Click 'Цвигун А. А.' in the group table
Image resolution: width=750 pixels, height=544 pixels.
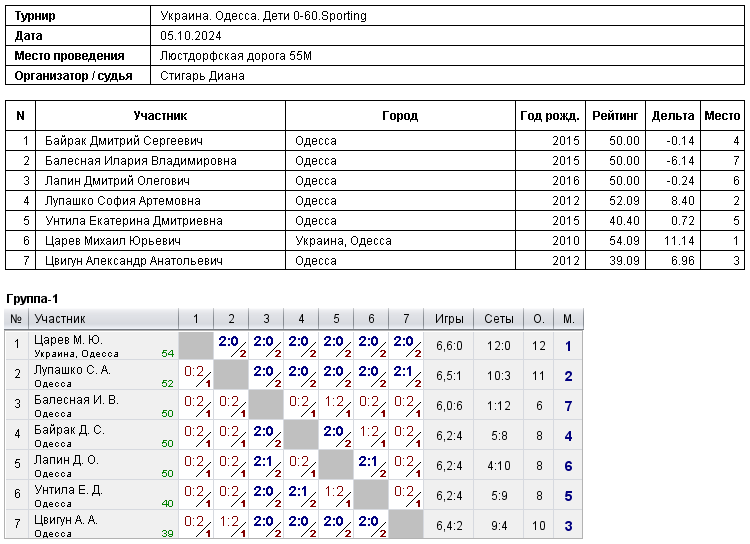click(x=66, y=520)
